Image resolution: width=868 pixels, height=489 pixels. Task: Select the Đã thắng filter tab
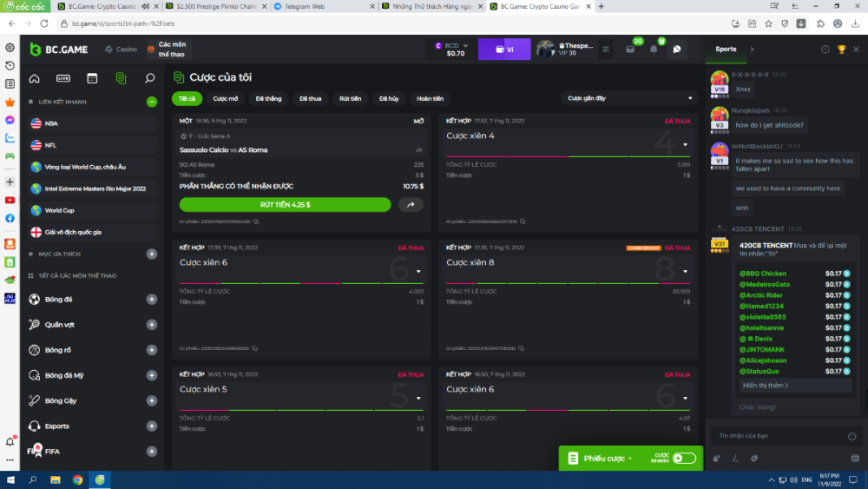click(x=268, y=99)
